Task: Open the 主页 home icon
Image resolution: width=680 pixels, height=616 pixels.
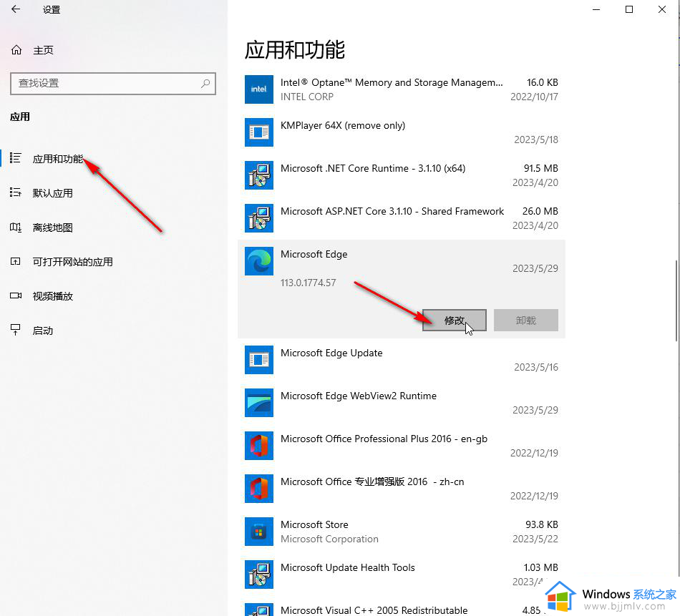Action: [x=16, y=50]
